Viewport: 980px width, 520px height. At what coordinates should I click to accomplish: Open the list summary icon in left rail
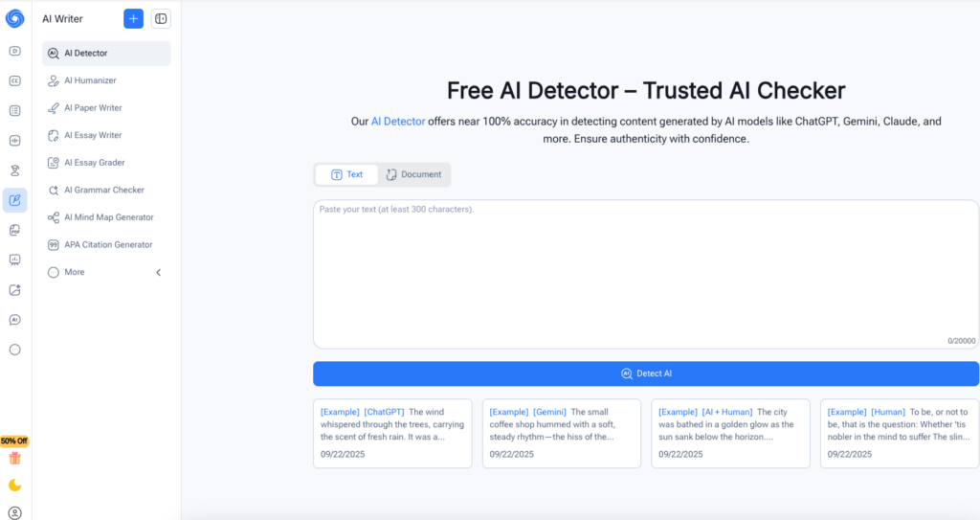pyautogui.click(x=15, y=111)
